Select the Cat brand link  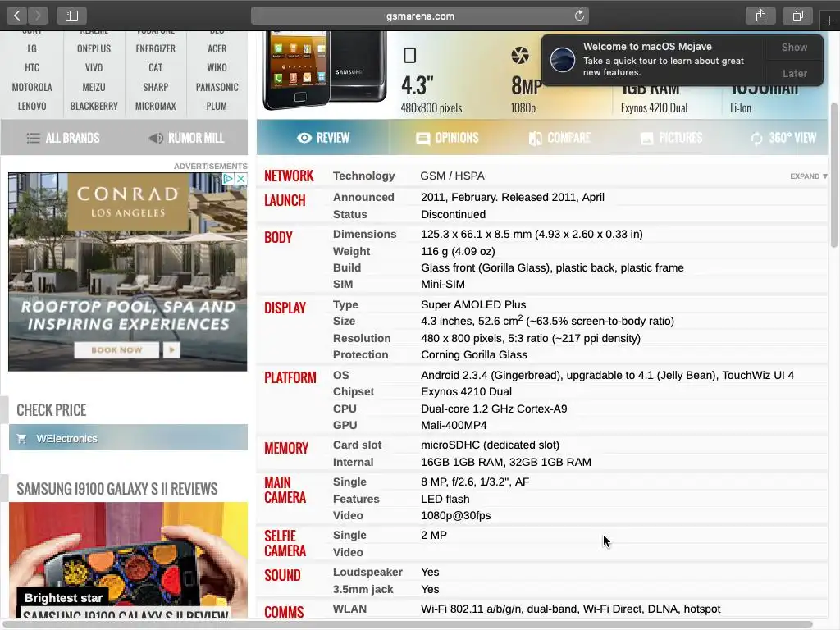[x=155, y=67]
